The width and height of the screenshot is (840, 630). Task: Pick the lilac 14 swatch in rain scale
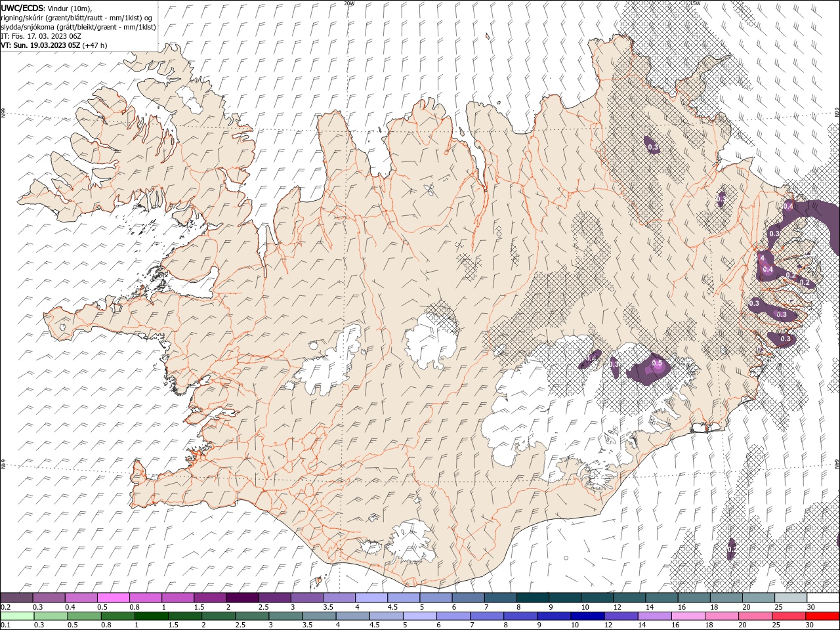click(x=654, y=616)
